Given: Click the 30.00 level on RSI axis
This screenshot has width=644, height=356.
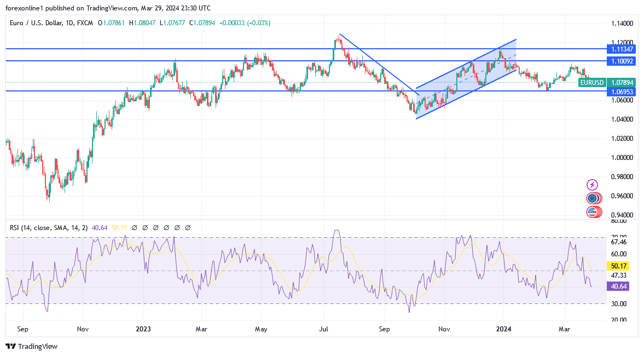Looking at the screenshot, I should pos(619,304).
